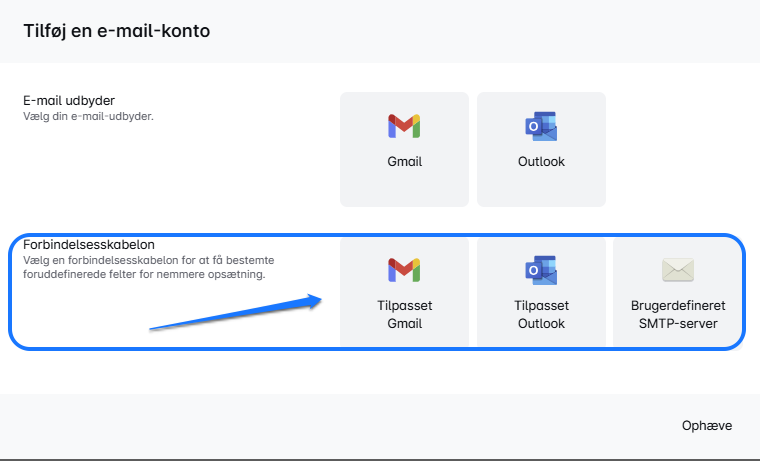Click the Gmail logo under E-mail udbyder
This screenshot has height=461, width=760.
tap(404, 126)
